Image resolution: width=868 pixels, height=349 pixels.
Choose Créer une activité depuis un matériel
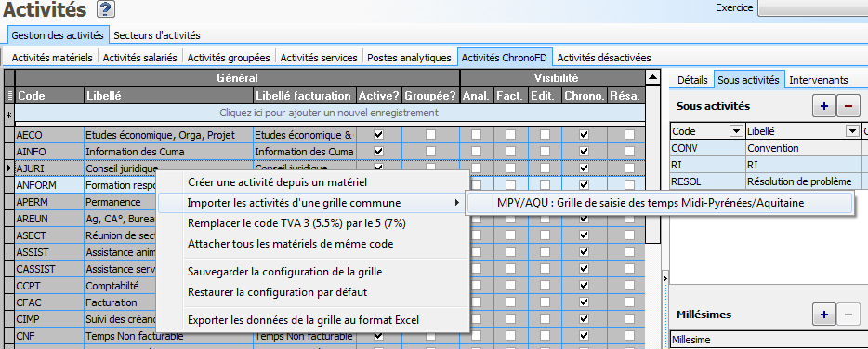pyautogui.click(x=313, y=181)
